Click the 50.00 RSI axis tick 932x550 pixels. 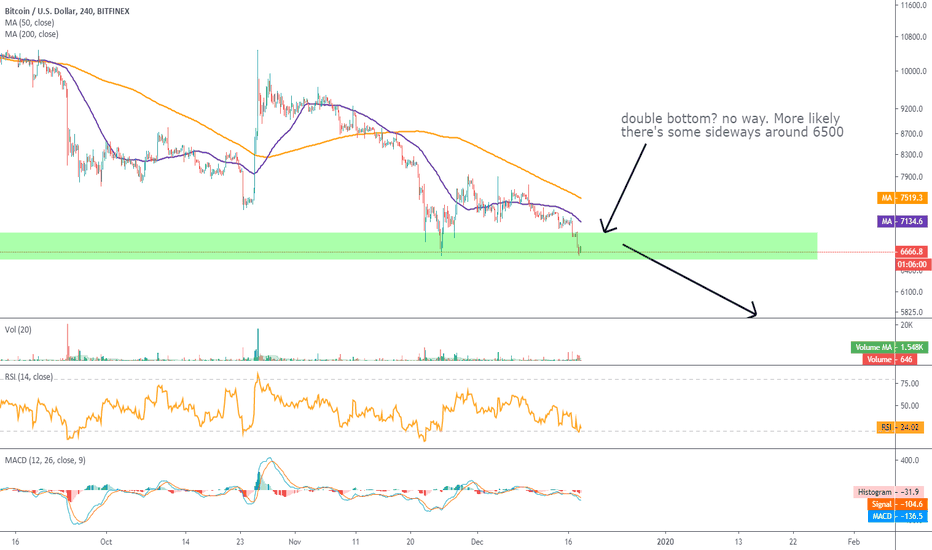click(909, 406)
